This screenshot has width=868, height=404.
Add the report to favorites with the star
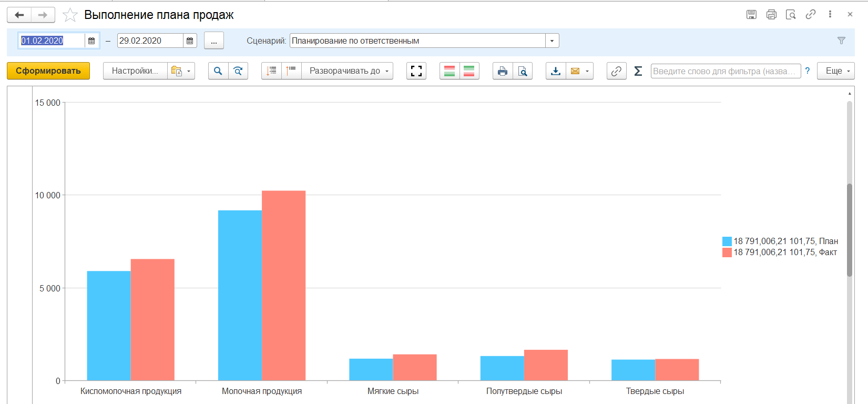click(70, 15)
